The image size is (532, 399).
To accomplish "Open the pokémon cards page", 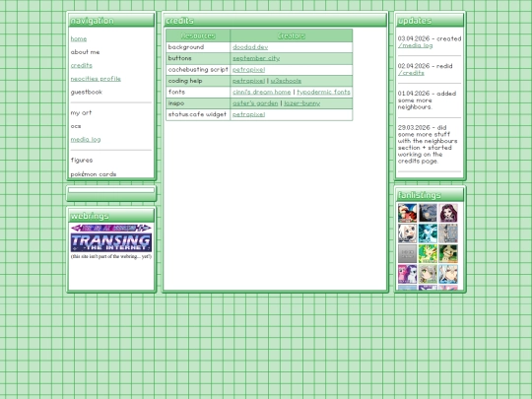I will point(94,174).
